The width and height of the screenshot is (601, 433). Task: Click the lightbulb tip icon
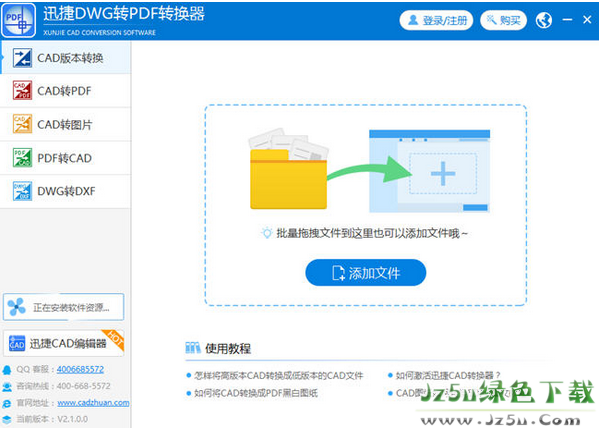tap(266, 233)
